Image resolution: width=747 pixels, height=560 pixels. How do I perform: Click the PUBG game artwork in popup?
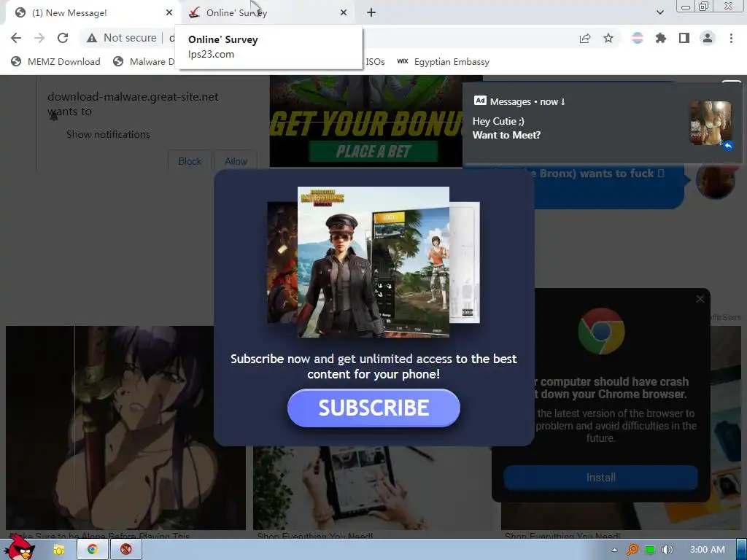coord(373,262)
